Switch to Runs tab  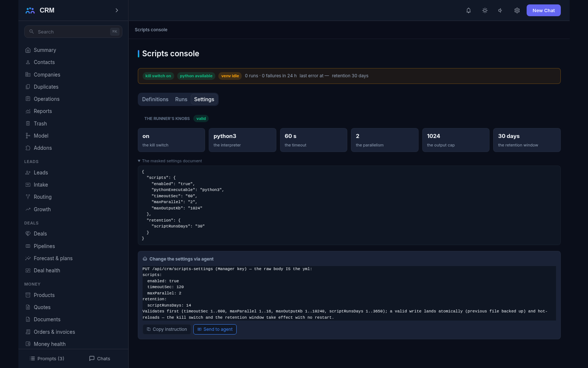tap(181, 99)
